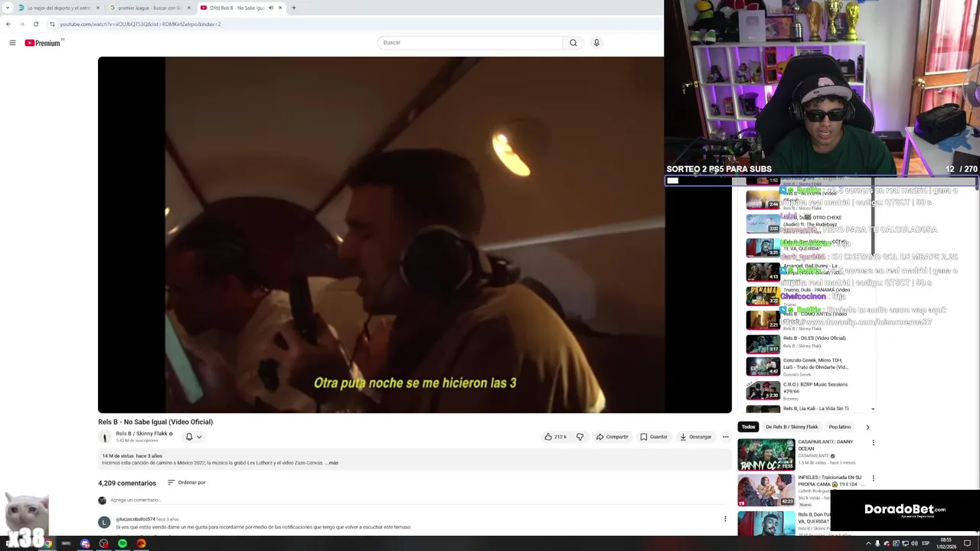
Task: Reload the page with the refresh icon
Action: click(x=35, y=24)
